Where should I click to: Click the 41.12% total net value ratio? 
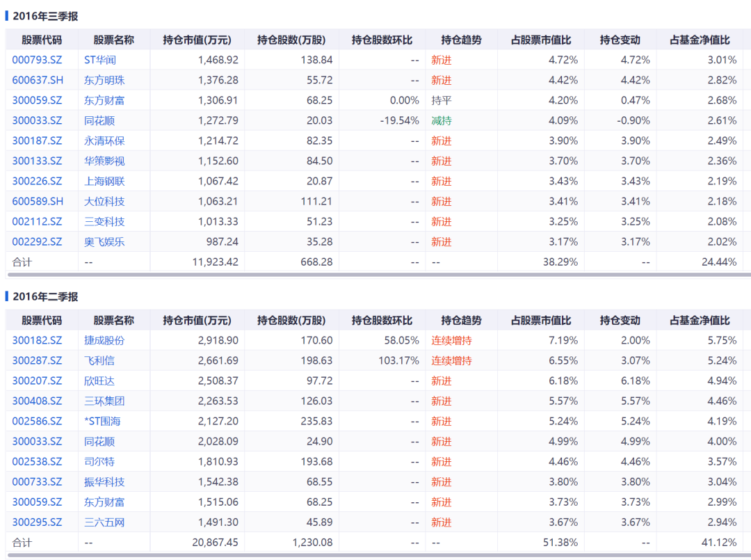pyautogui.click(x=719, y=543)
